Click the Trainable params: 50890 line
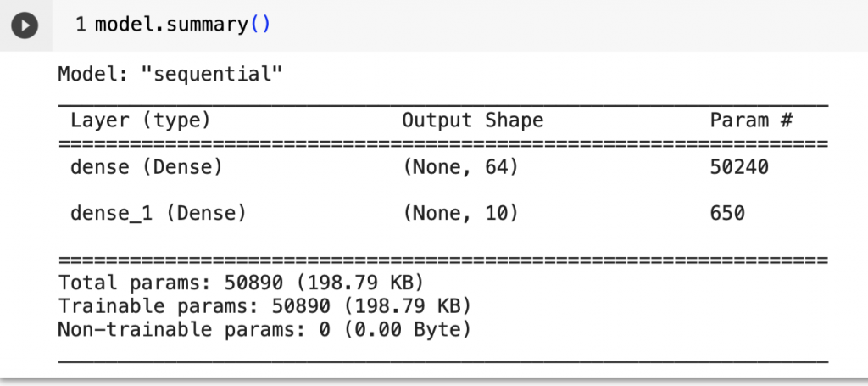This screenshot has height=386, width=868. coord(264,306)
